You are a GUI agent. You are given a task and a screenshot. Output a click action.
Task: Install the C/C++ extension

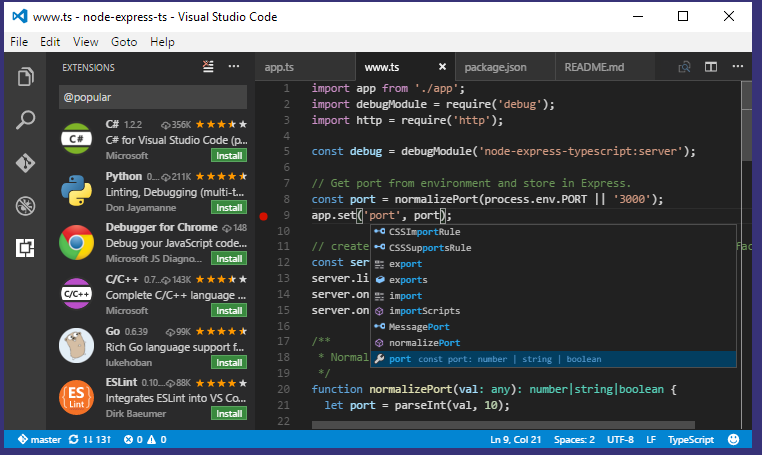[x=229, y=311]
